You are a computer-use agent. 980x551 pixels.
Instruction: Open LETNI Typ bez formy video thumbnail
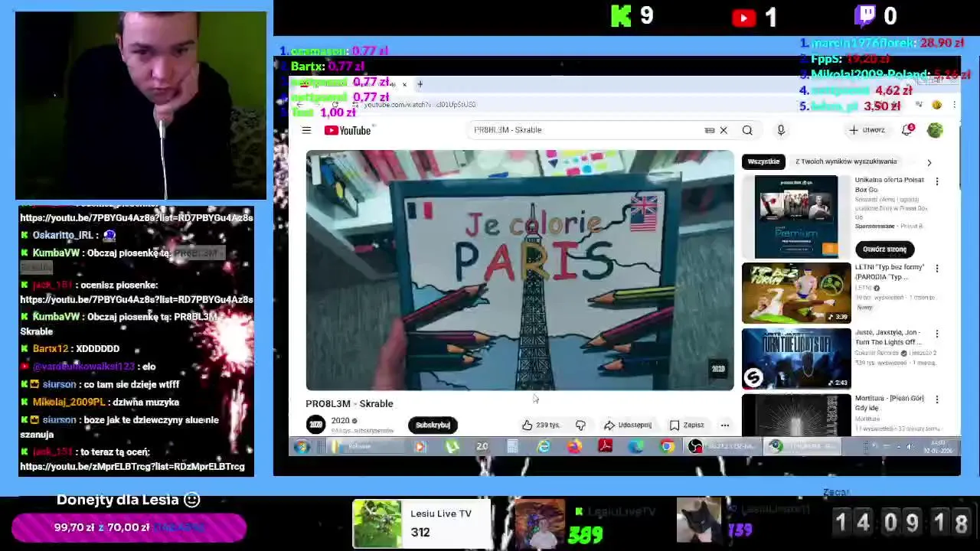click(796, 293)
